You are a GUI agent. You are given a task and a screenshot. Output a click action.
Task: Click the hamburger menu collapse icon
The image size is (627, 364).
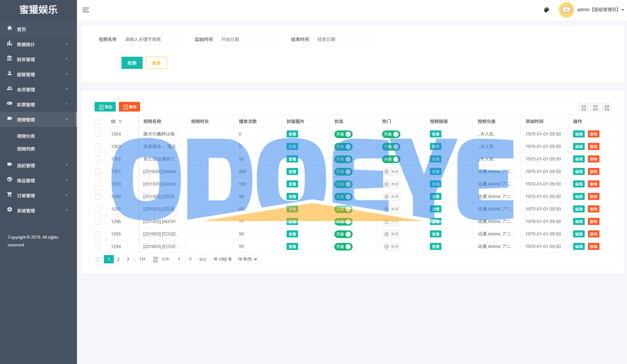tap(86, 10)
